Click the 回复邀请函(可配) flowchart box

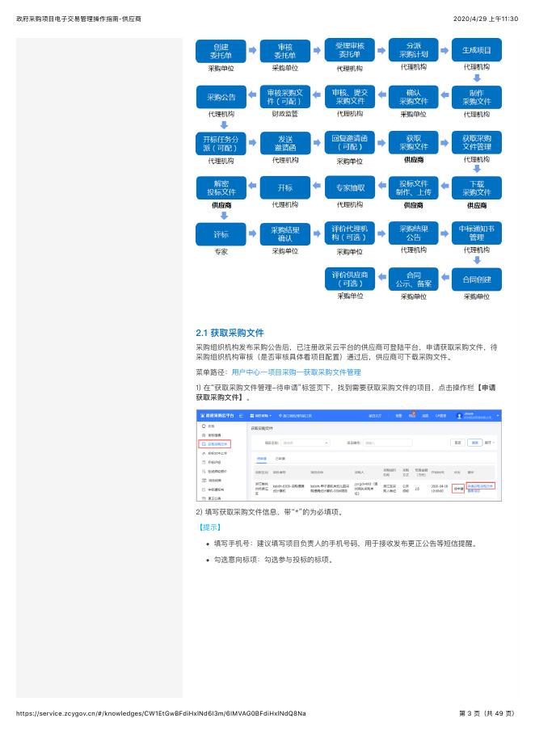tap(350, 143)
